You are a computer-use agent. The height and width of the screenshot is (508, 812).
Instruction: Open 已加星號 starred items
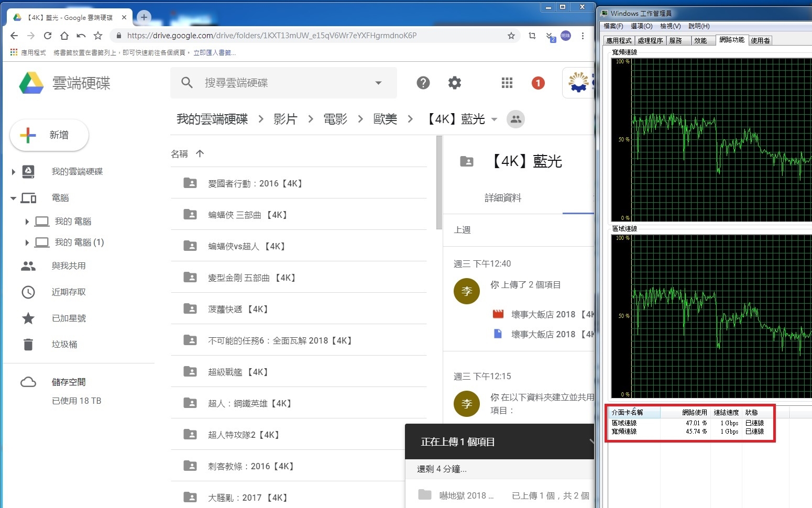(x=69, y=318)
